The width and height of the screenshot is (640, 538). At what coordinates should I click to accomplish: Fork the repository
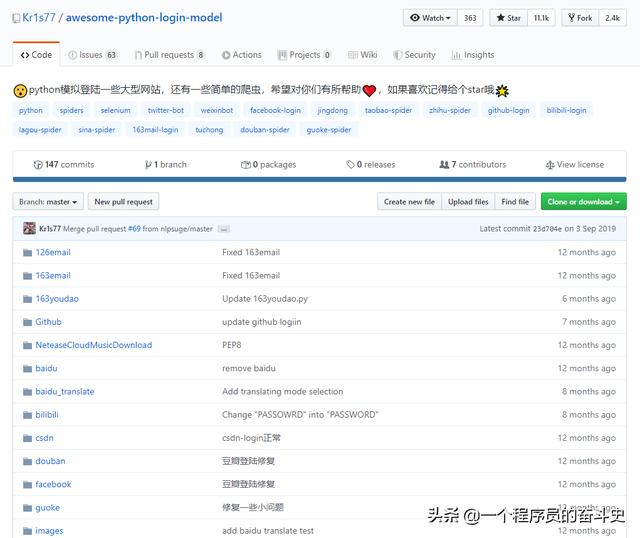(x=580, y=18)
